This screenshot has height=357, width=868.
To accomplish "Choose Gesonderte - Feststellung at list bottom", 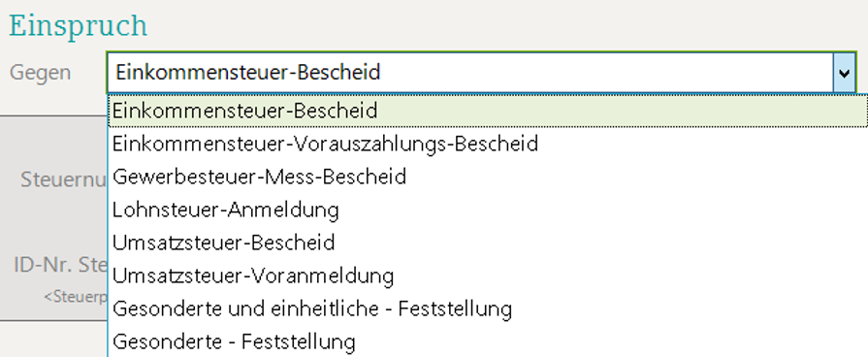I will tap(488, 341).
